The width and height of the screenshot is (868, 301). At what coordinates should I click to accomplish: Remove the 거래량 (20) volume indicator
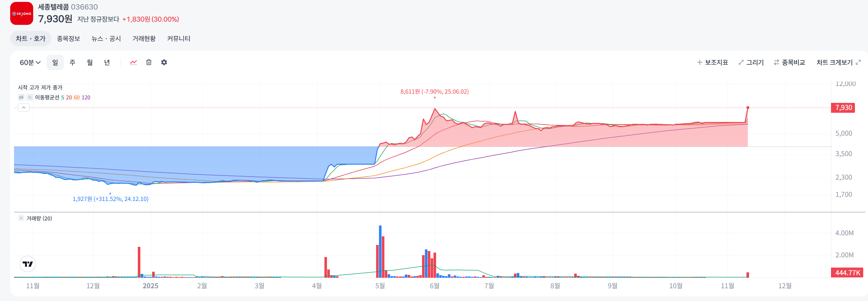(x=21, y=218)
